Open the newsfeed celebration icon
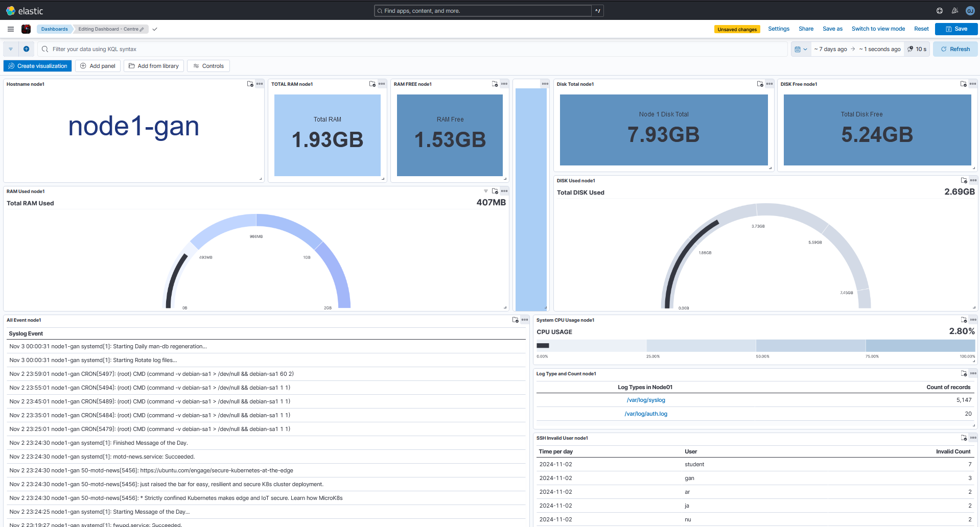The width and height of the screenshot is (980, 527). pyautogui.click(x=954, y=11)
